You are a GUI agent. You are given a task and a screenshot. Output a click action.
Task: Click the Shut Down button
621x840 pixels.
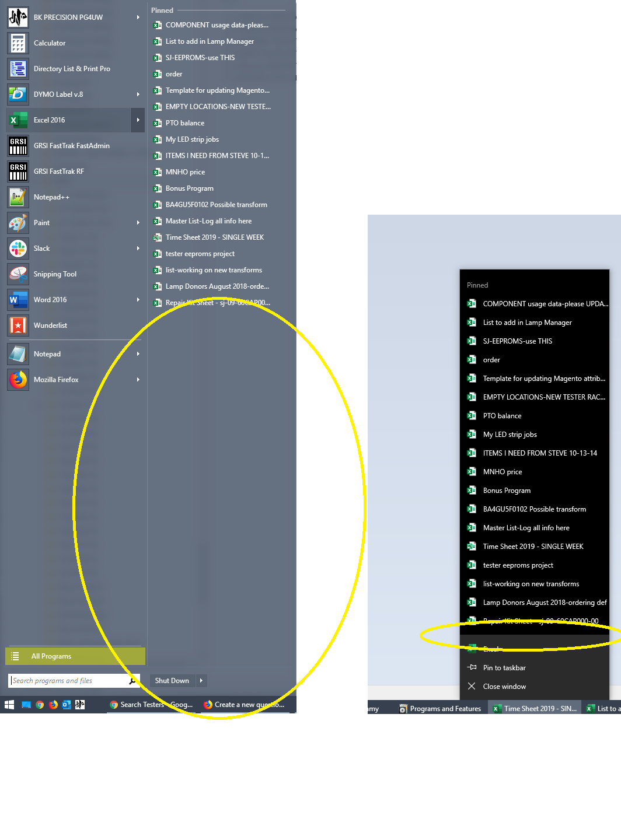(172, 681)
